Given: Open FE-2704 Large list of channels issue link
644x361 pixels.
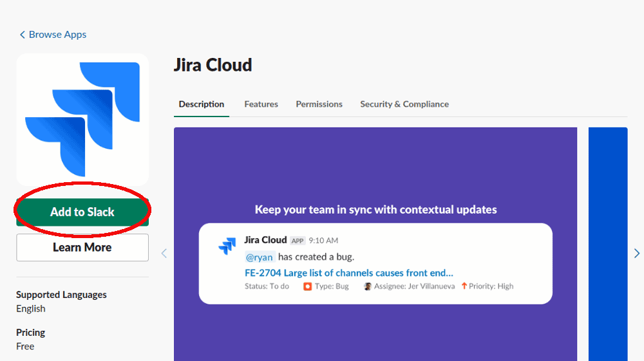Looking at the screenshot, I should click(349, 273).
